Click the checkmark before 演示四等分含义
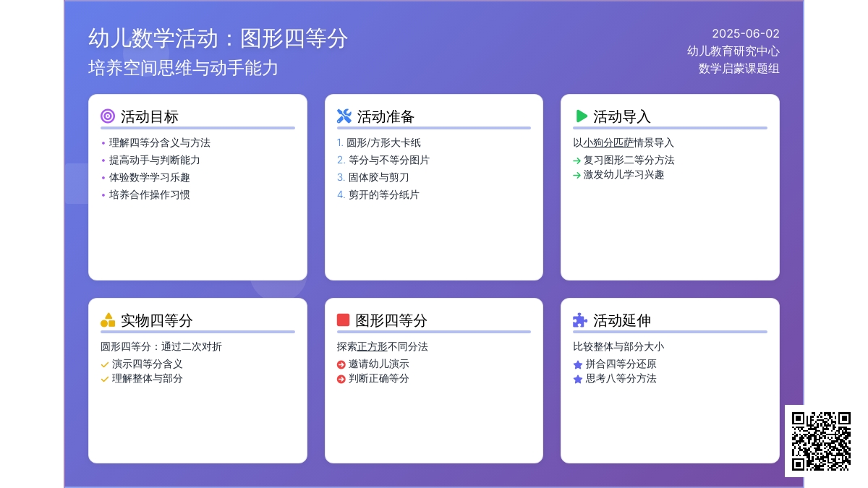 click(x=105, y=364)
